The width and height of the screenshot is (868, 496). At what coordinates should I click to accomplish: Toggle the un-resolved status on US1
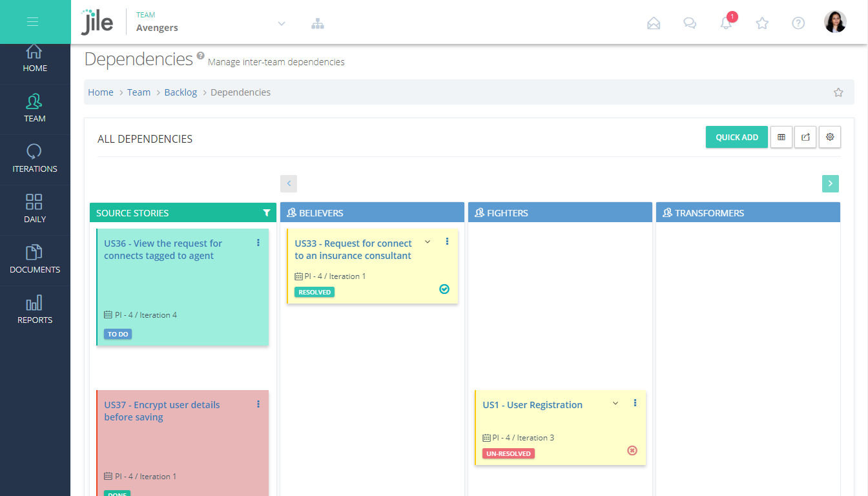point(632,450)
